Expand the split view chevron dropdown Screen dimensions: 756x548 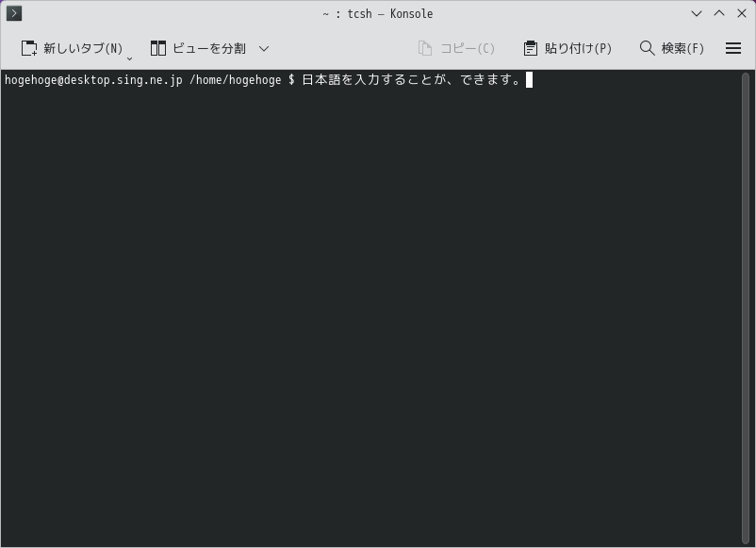(264, 48)
